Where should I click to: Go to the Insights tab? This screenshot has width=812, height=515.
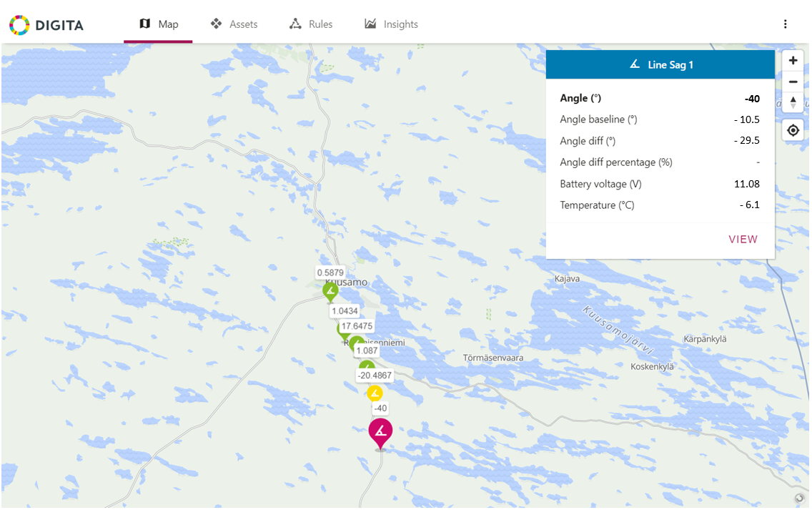coord(391,24)
